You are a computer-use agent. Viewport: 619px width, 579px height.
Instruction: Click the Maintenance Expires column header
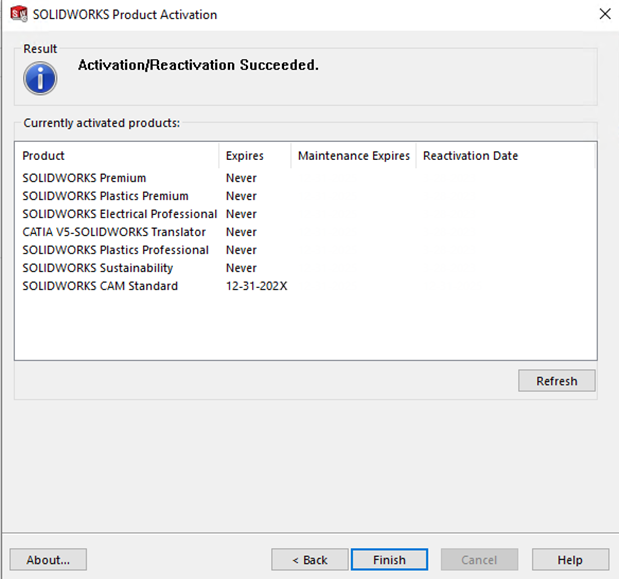point(353,156)
